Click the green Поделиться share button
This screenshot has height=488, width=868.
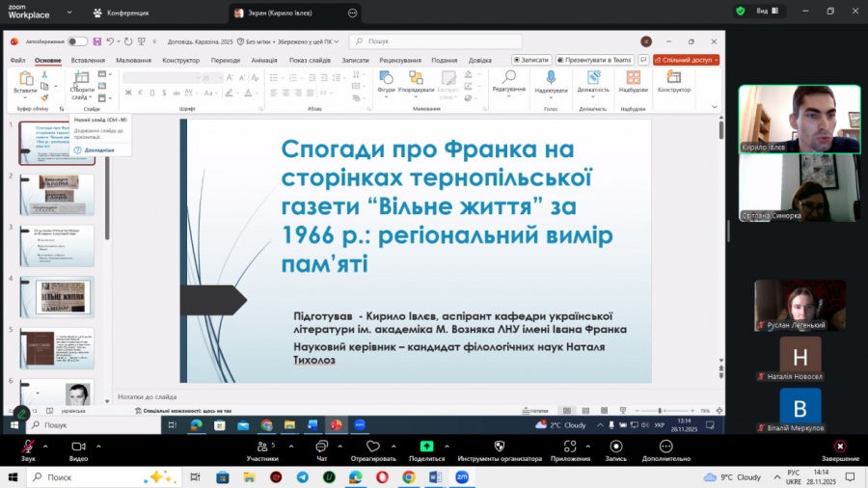pos(426,447)
